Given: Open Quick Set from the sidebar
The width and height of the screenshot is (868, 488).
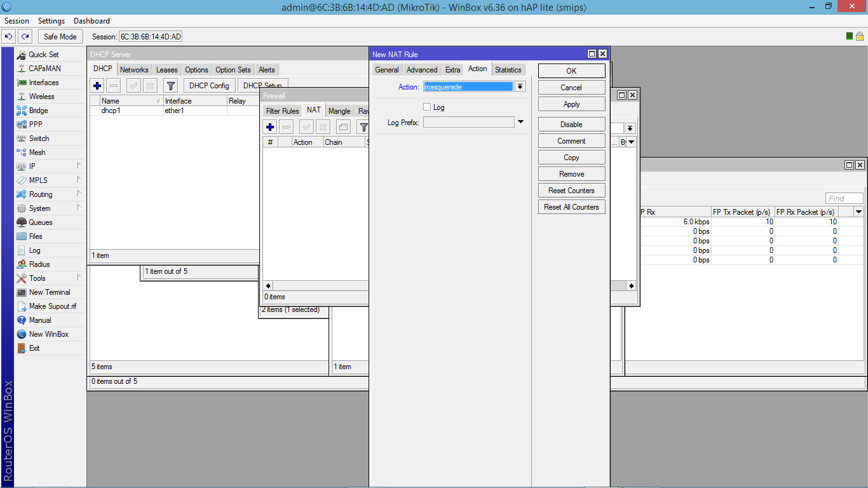Looking at the screenshot, I should coord(43,55).
